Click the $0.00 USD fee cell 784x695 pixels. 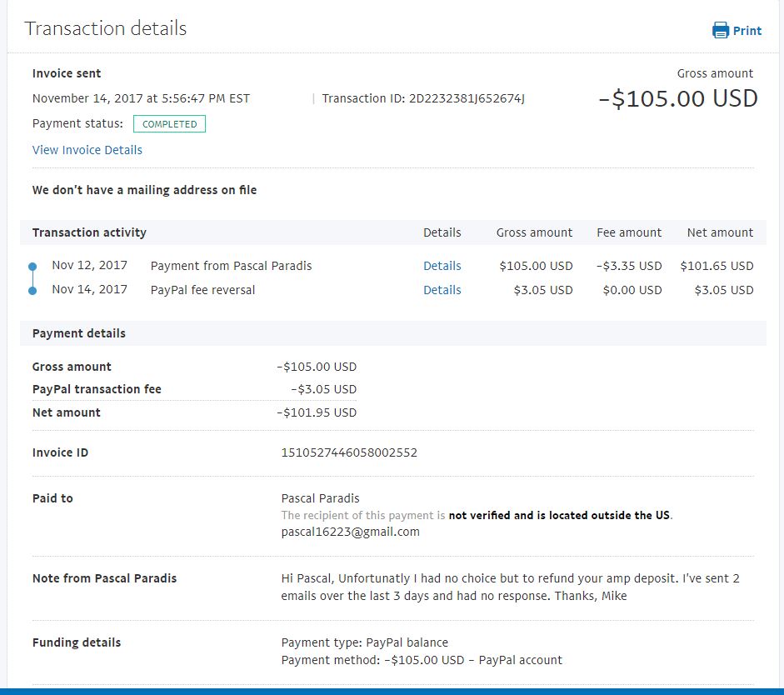coord(632,290)
